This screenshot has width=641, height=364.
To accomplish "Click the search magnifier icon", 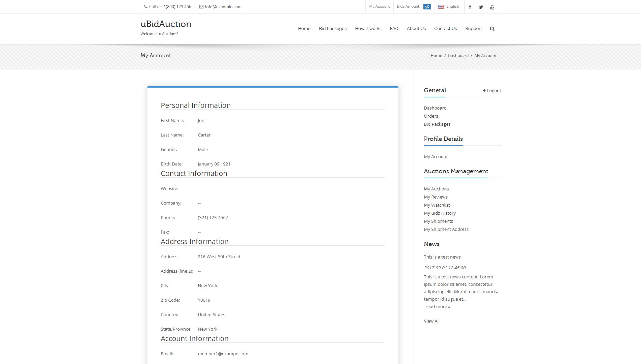I will click(x=492, y=29).
